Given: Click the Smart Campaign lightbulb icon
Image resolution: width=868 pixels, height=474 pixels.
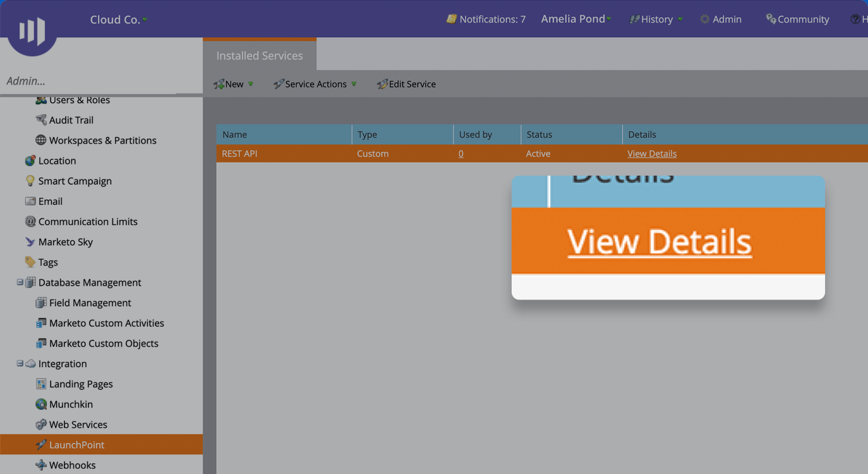Looking at the screenshot, I should (x=30, y=181).
